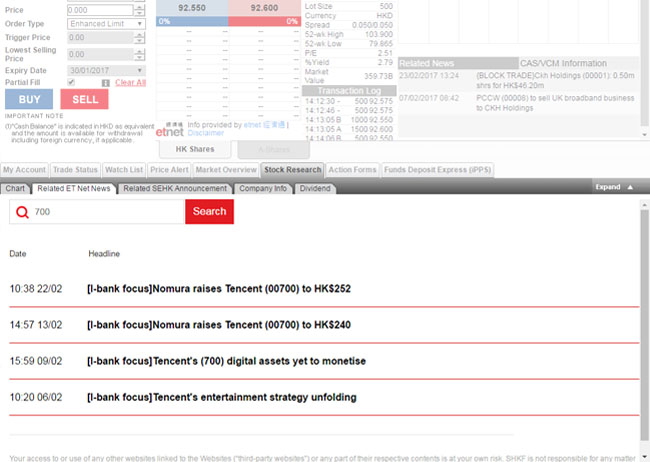The height and width of the screenshot is (462, 650).
Task: Click the Headline column header
Action: pos(104,254)
